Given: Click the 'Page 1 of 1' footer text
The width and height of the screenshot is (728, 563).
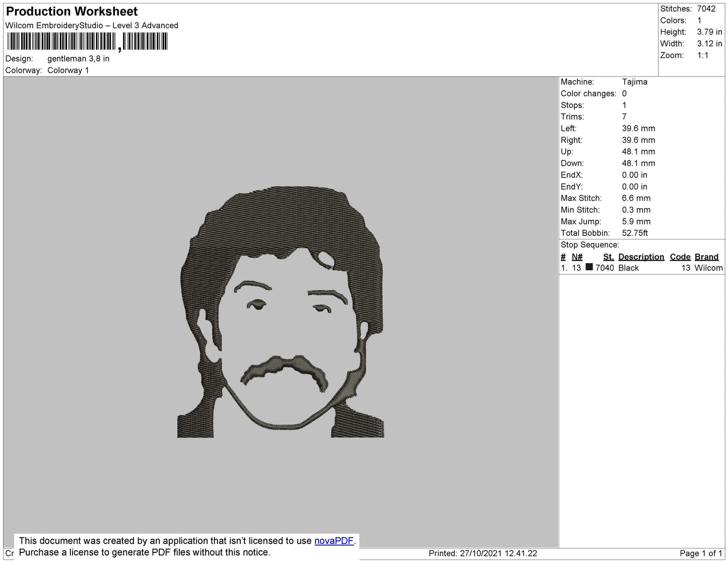Looking at the screenshot, I should 701,553.
